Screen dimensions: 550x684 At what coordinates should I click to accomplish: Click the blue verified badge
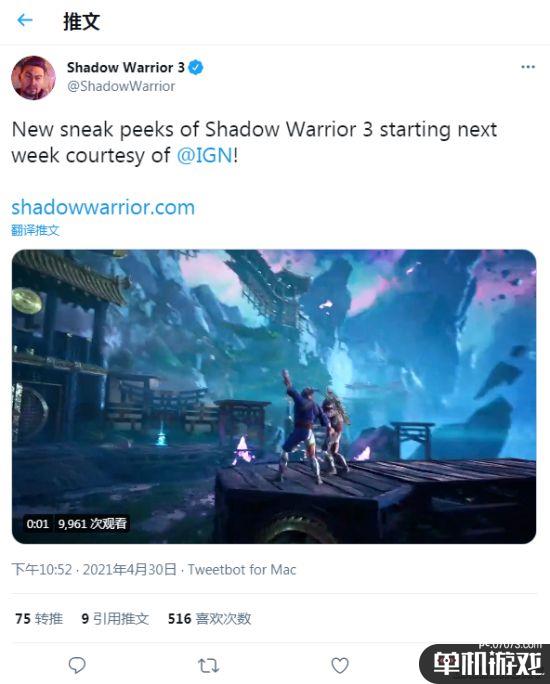196,68
